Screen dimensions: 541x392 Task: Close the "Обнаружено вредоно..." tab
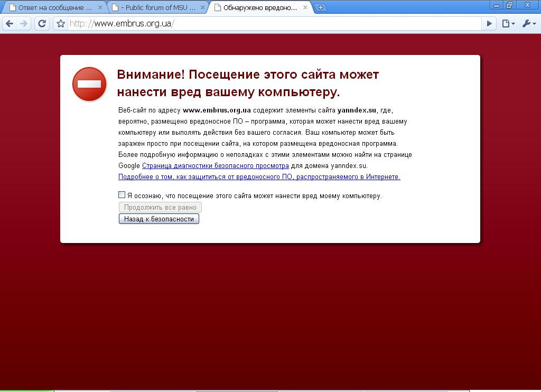(x=305, y=7)
